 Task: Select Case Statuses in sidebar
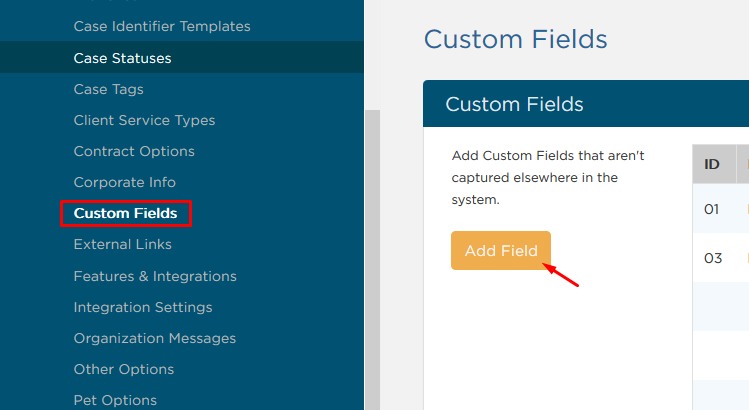point(122,58)
